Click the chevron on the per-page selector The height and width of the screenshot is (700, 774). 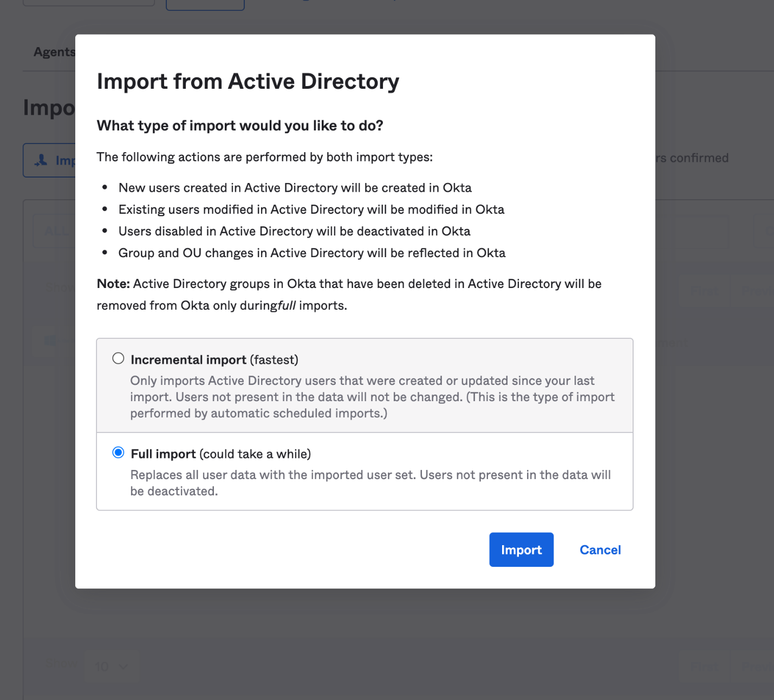pos(123,667)
